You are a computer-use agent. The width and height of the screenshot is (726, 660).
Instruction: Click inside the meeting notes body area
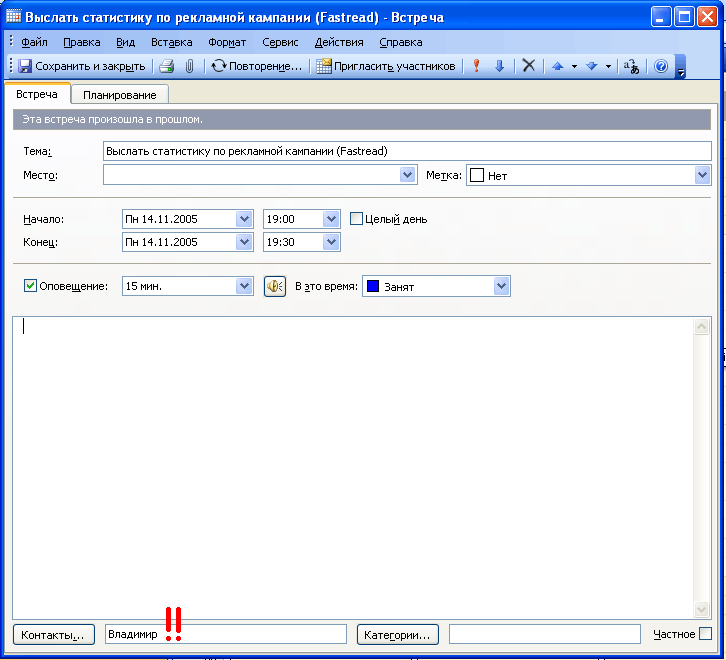(353, 468)
